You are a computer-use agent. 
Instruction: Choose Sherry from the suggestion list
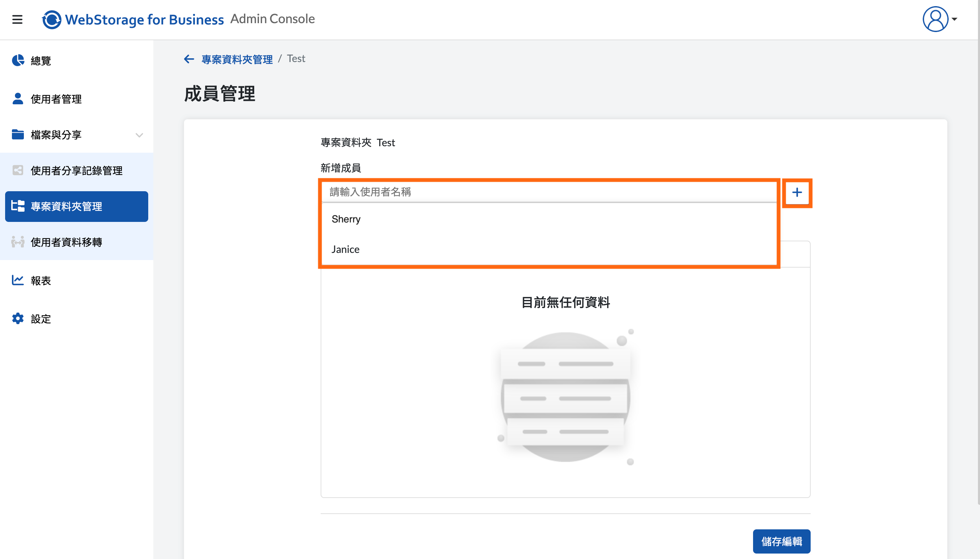(x=549, y=219)
